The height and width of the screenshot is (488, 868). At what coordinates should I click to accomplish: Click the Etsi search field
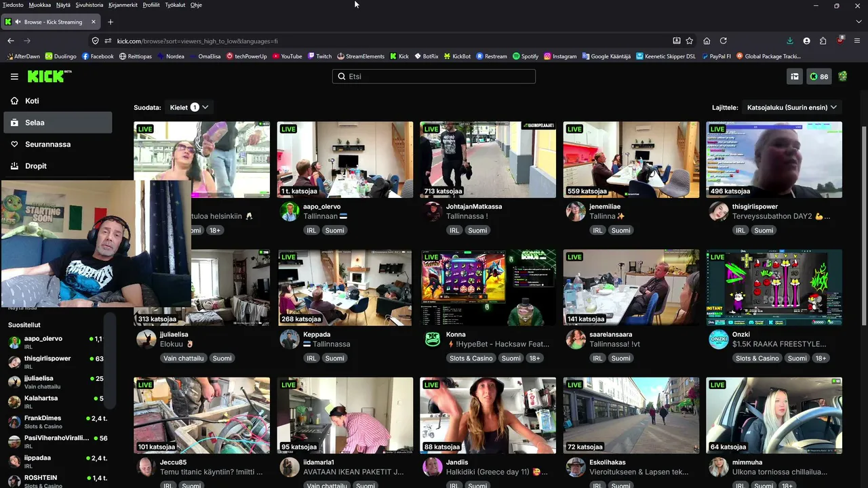(x=434, y=77)
